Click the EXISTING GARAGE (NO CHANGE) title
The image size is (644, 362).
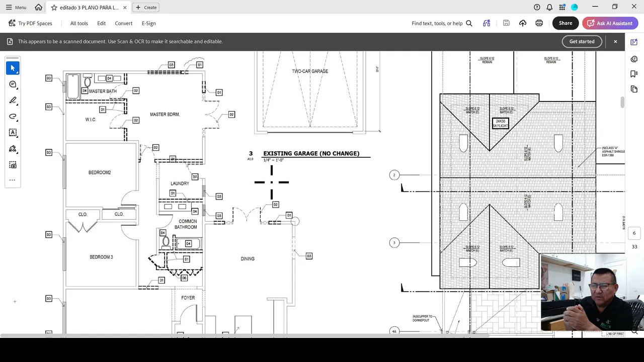[x=311, y=154]
